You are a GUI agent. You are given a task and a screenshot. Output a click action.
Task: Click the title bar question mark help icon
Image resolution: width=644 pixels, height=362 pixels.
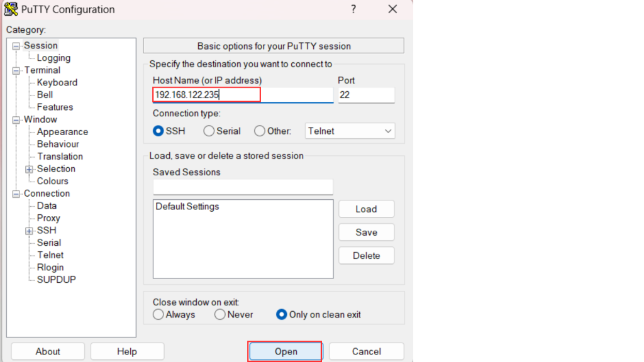353,9
